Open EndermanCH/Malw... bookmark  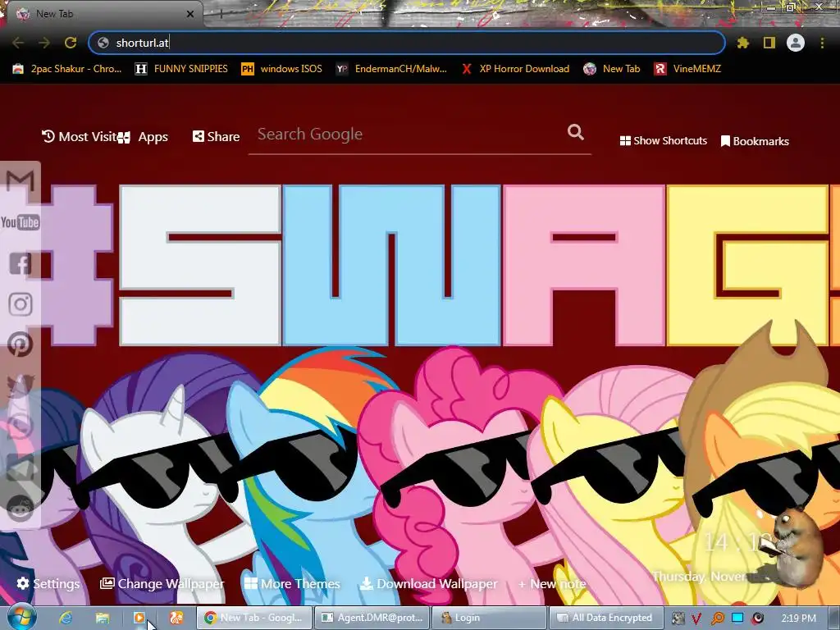[391, 69]
